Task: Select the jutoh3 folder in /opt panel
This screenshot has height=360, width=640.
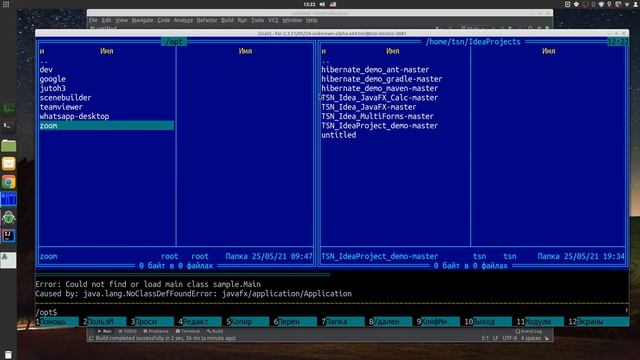Action: click(53, 88)
